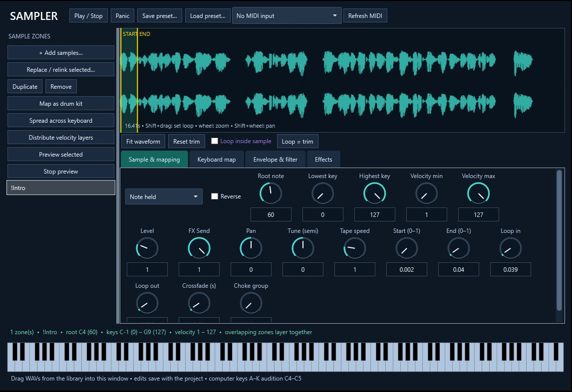Click the Velocity min knob

(x=426, y=194)
